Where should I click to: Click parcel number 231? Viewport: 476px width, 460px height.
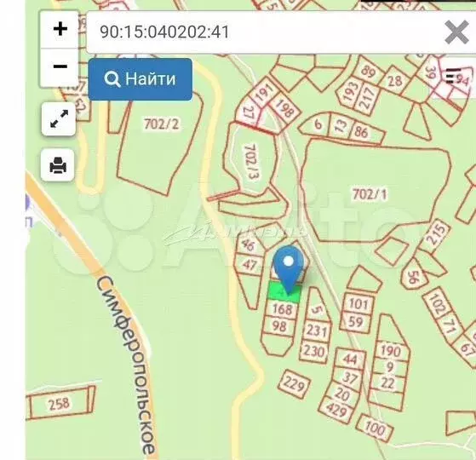(x=317, y=331)
